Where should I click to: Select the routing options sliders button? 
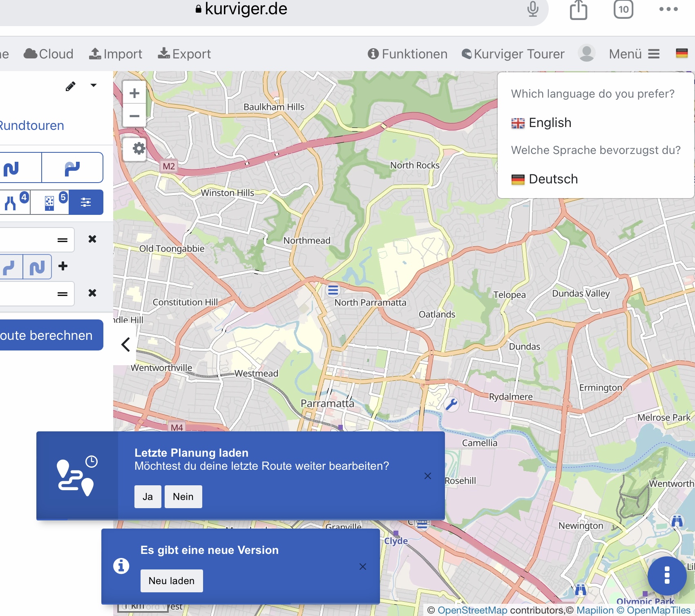[x=86, y=202]
